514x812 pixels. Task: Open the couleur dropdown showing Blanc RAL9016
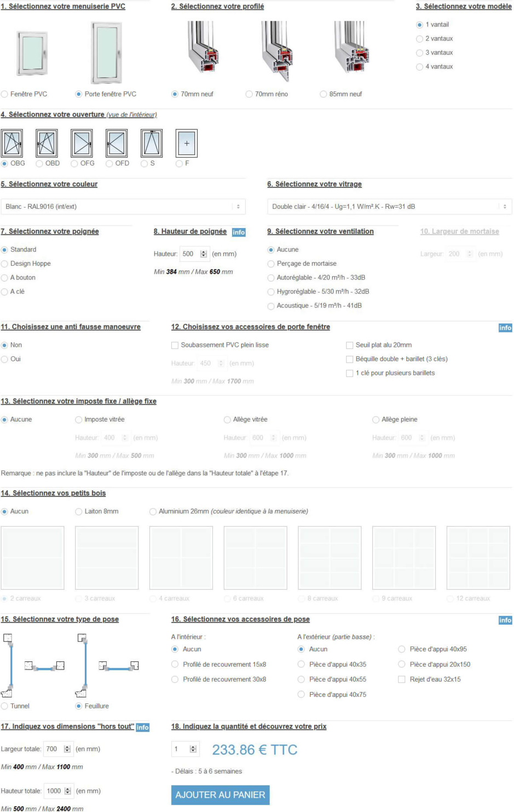122,206
